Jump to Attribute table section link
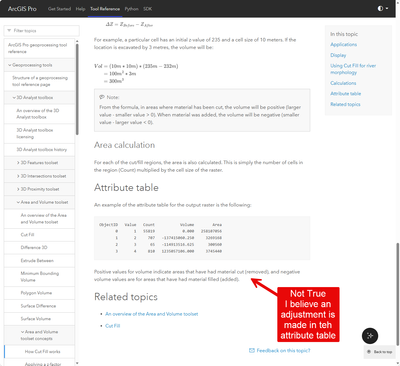 tap(346, 94)
